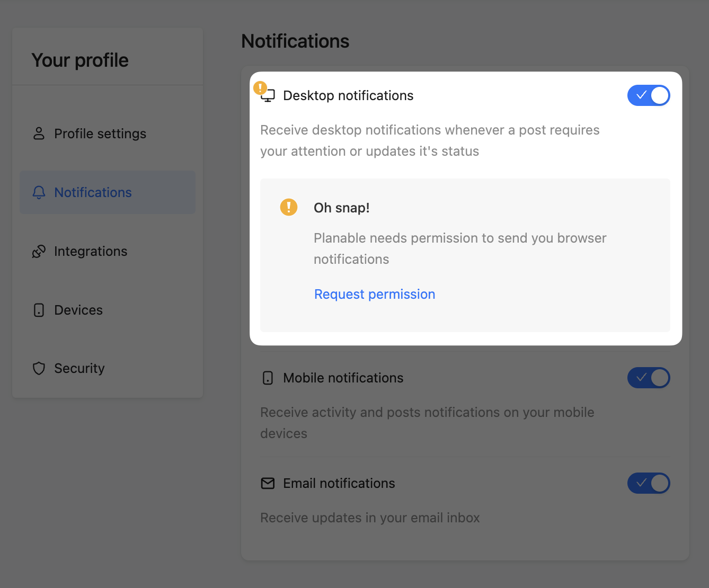
Task: Click the Email notifications label text
Action: (x=339, y=483)
